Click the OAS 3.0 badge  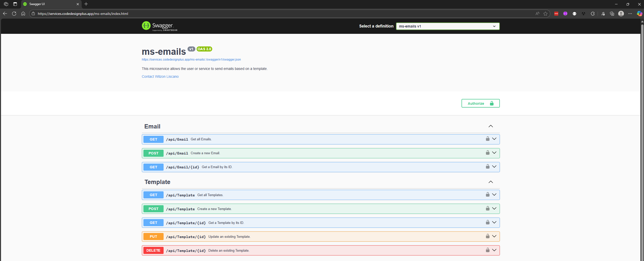click(204, 49)
